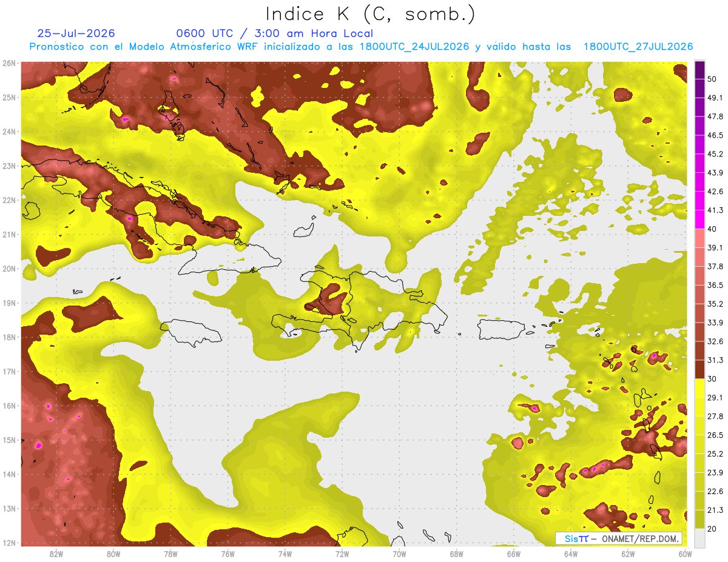Click the '82W' longitude label

56,554
